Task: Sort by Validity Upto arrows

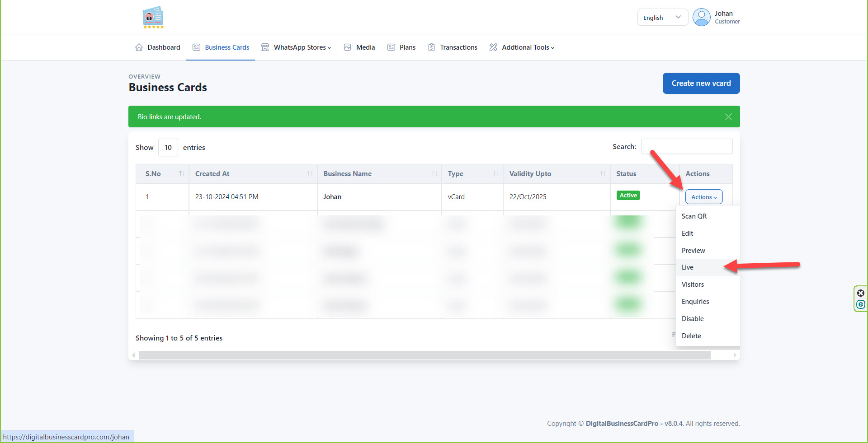Action: coord(603,174)
